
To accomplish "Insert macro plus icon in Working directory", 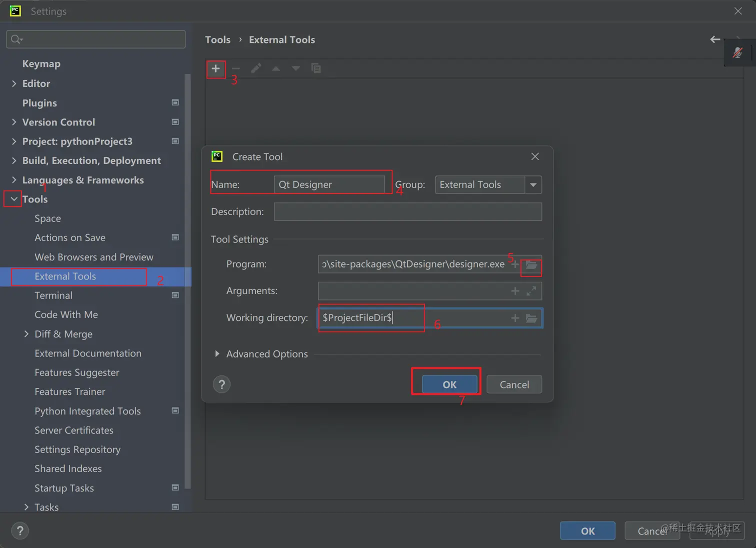I will click(x=515, y=318).
